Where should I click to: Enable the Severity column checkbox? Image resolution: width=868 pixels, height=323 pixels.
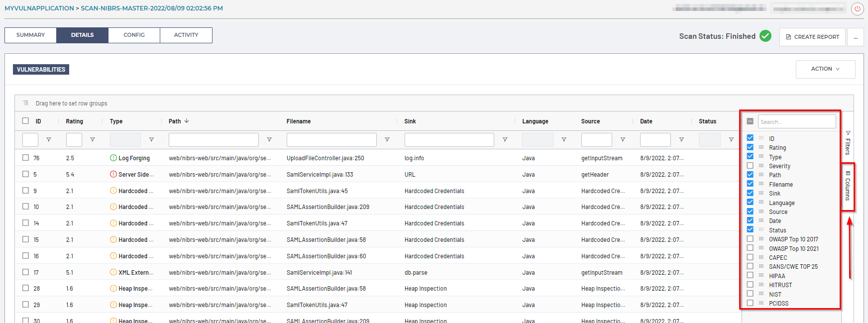[750, 166]
